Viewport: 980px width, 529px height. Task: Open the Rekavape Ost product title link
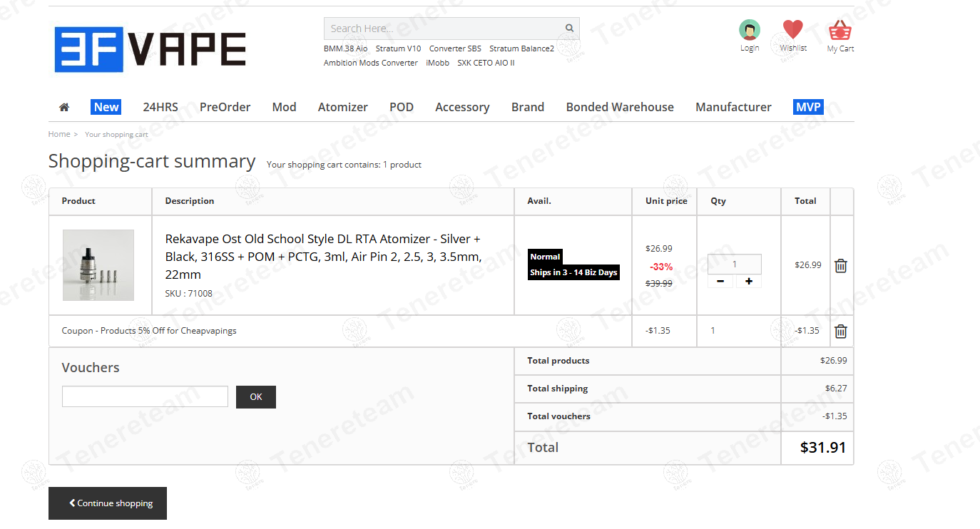coord(323,257)
